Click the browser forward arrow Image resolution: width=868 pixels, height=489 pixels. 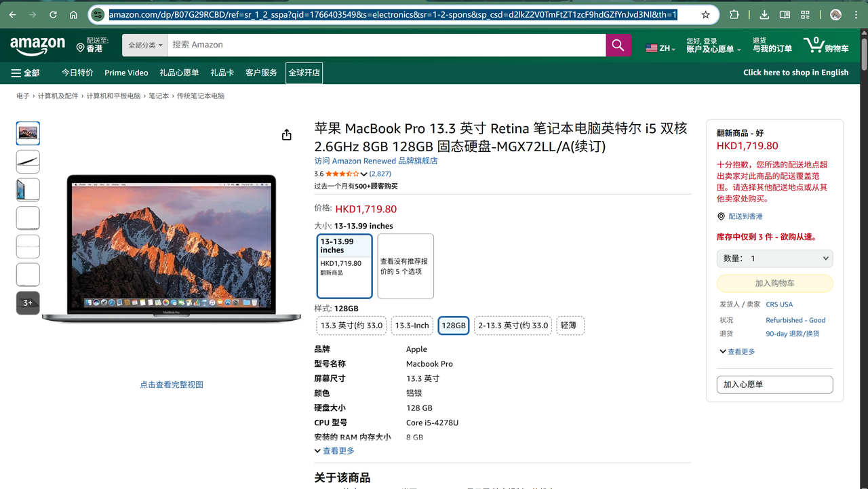33,14
